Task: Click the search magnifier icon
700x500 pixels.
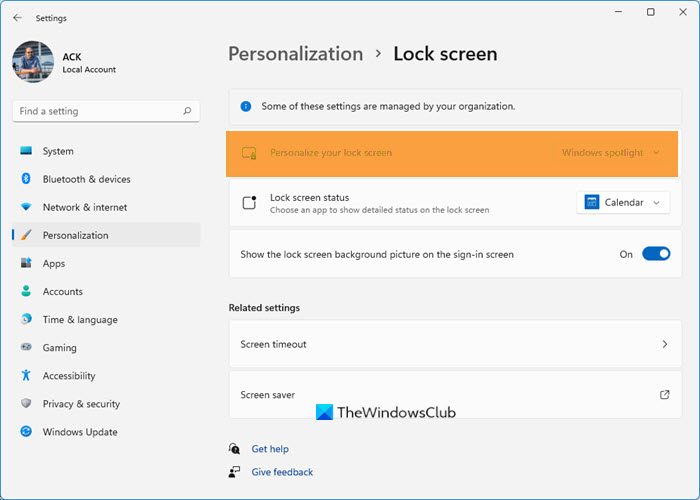Action: click(187, 111)
